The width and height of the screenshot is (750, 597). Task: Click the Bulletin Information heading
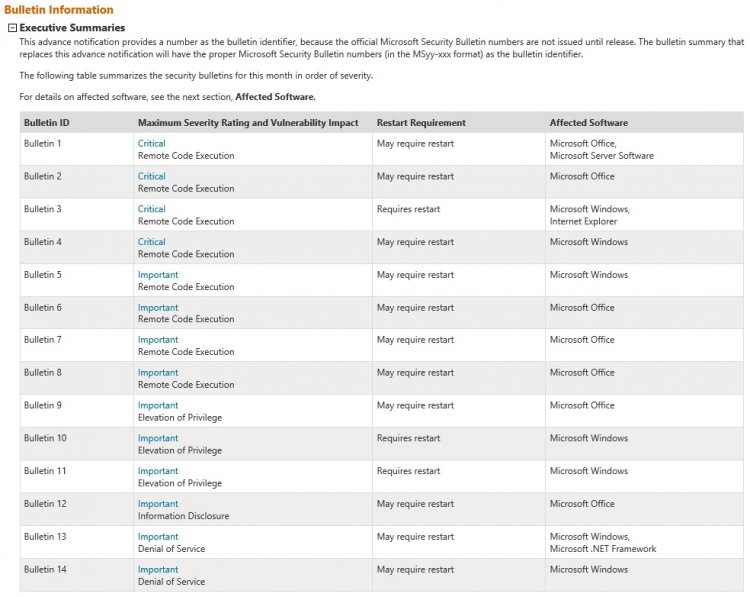59,10
